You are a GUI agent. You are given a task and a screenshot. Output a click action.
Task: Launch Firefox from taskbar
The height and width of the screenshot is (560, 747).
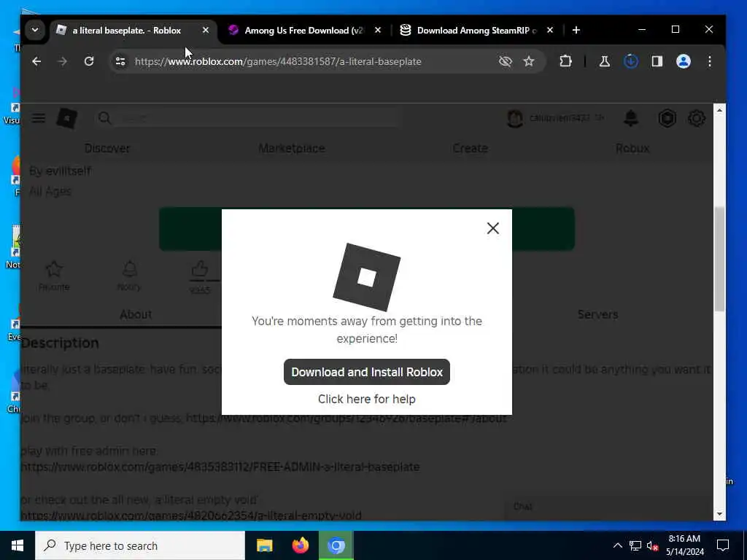(x=300, y=545)
